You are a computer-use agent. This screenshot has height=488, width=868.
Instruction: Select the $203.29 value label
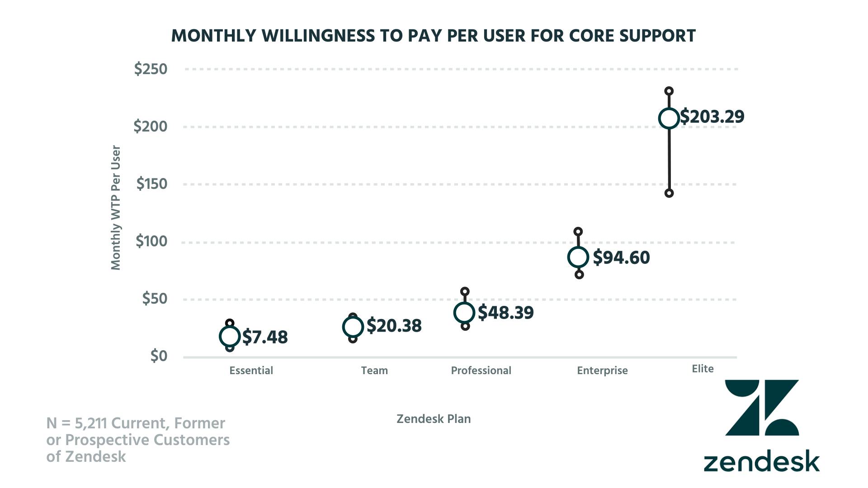[712, 117]
